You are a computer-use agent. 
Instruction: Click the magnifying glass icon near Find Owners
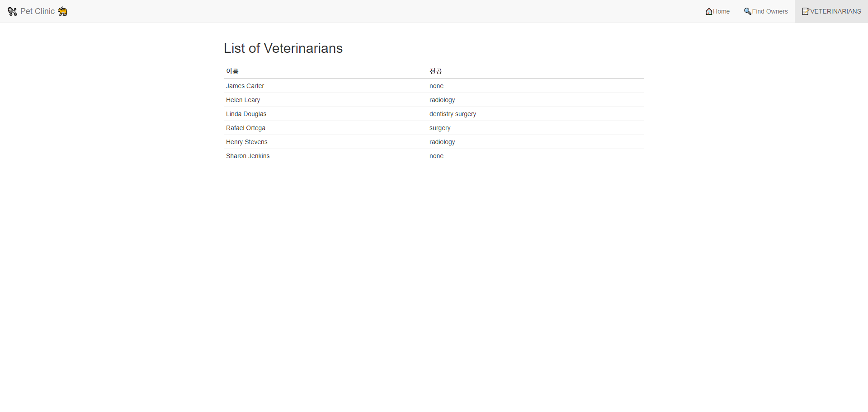747,11
